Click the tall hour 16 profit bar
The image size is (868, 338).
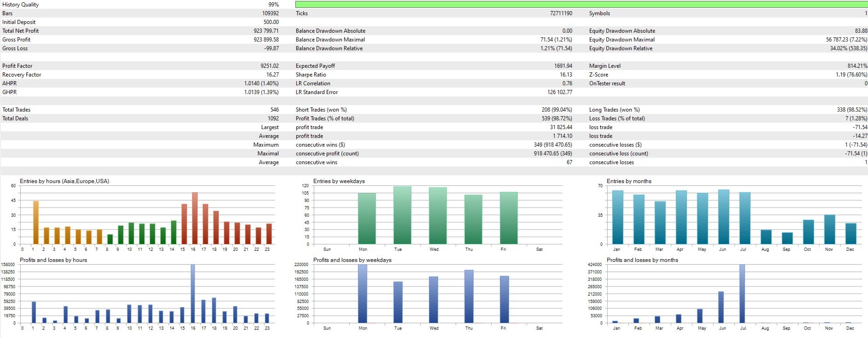coord(193,294)
